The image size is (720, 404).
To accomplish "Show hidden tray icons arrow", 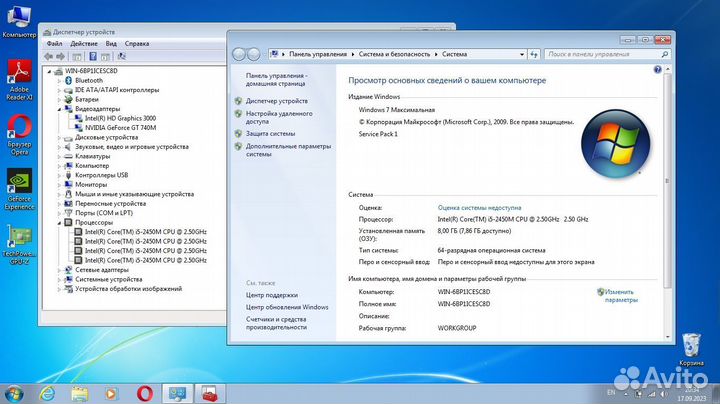I will click(x=625, y=393).
